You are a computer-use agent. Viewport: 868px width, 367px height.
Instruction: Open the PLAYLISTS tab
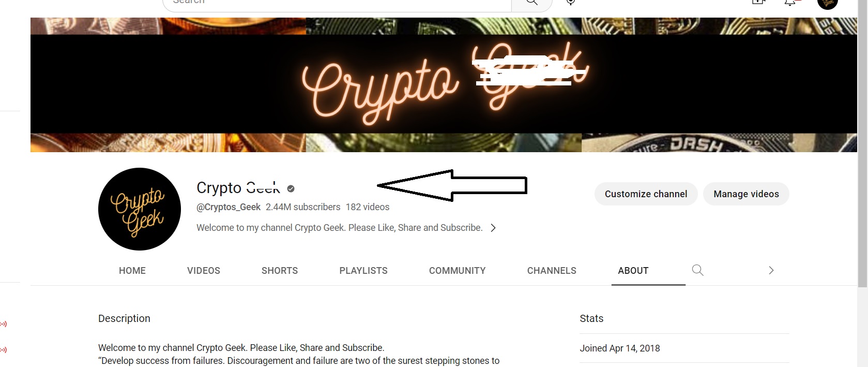pos(363,271)
